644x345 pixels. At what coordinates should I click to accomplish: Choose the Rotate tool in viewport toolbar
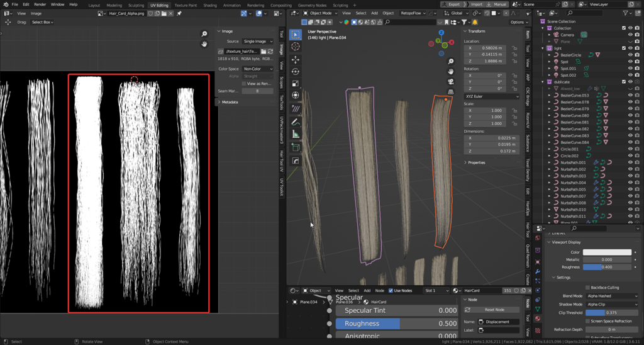tap(296, 72)
